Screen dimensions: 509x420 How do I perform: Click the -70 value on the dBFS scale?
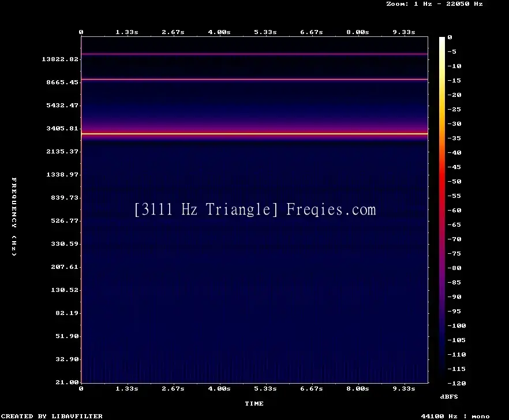(454, 239)
